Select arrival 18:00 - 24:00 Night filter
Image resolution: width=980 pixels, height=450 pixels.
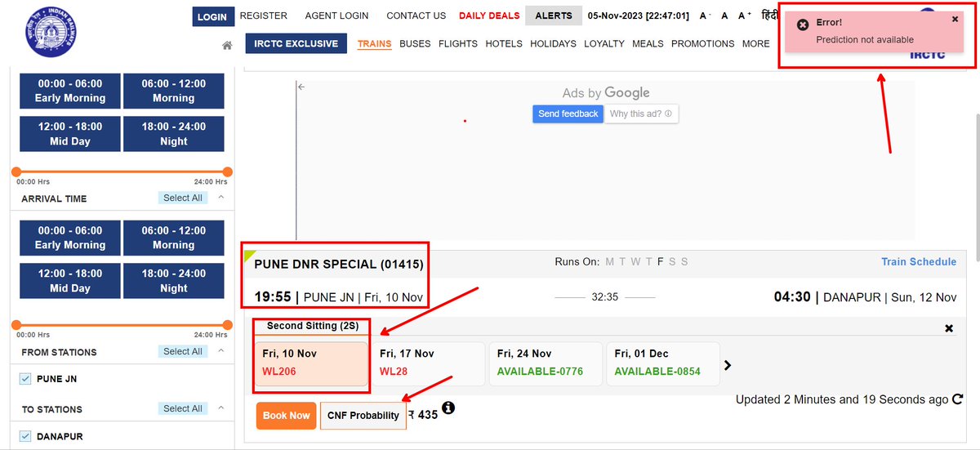pyautogui.click(x=174, y=281)
